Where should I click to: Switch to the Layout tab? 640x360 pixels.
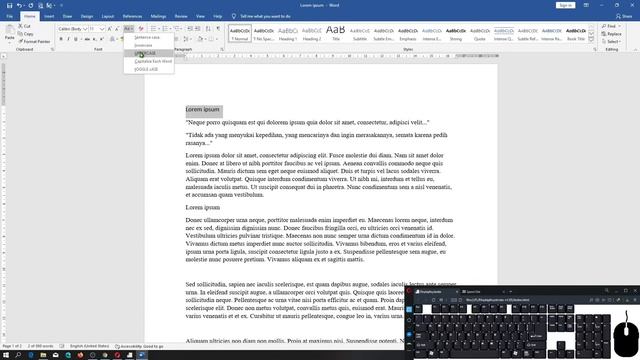pos(108,16)
